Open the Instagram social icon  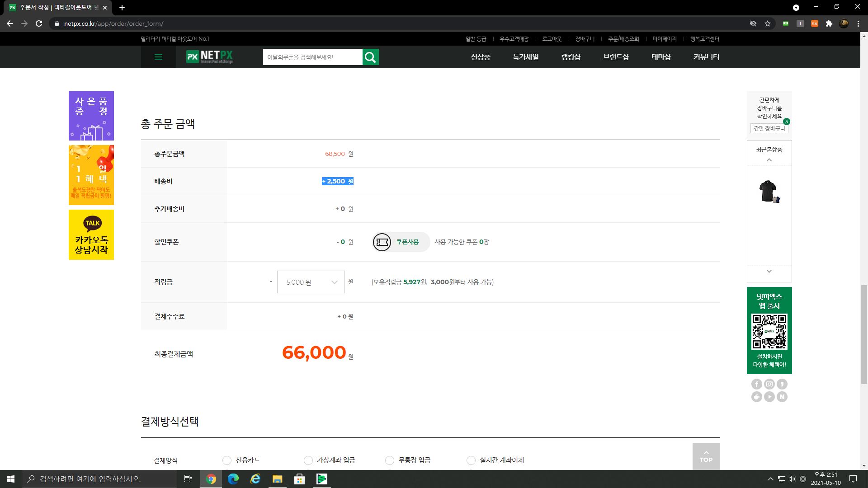[769, 384]
